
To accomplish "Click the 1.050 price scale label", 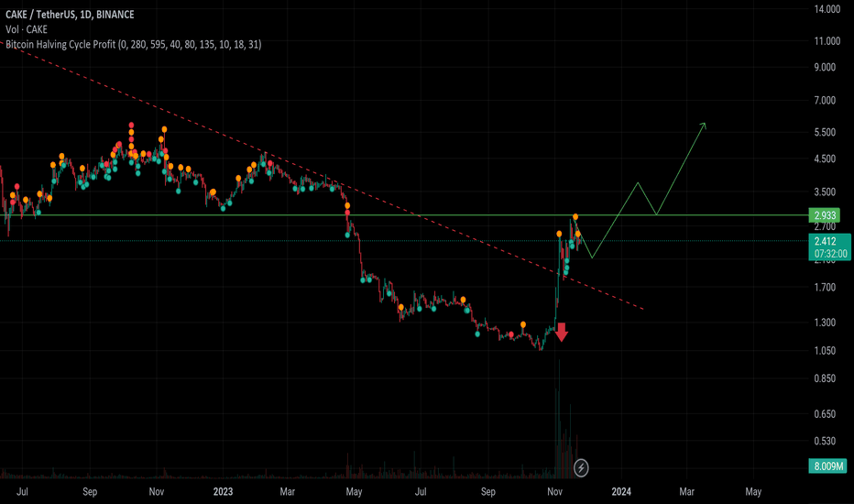I will coord(827,351).
